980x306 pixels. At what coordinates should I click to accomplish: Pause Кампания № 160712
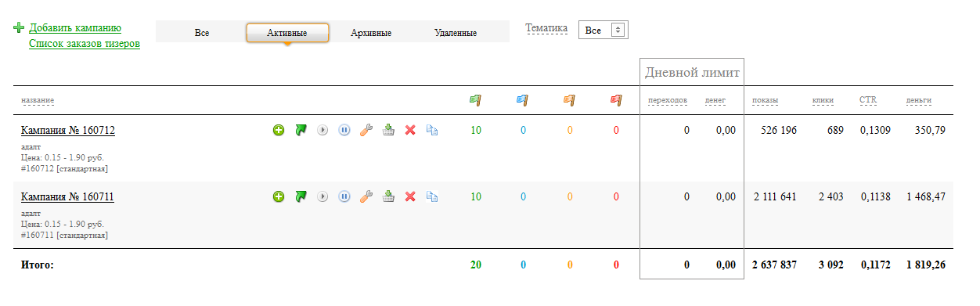point(344,130)
